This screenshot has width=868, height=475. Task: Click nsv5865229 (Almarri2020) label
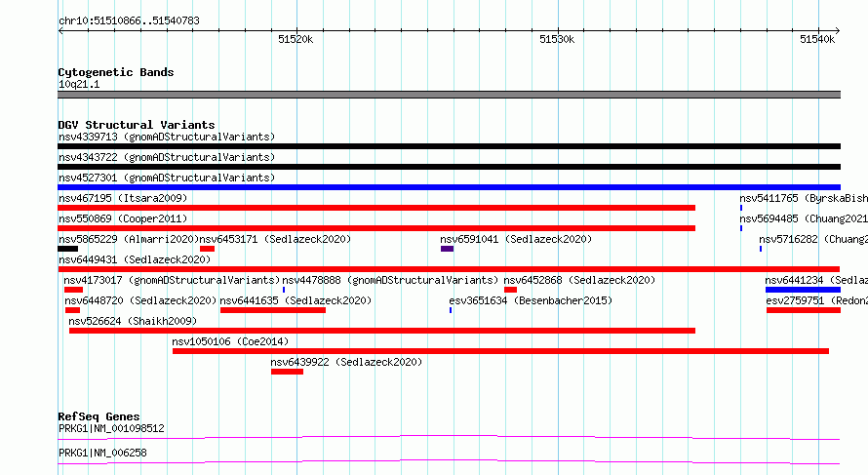pos(129,239)
